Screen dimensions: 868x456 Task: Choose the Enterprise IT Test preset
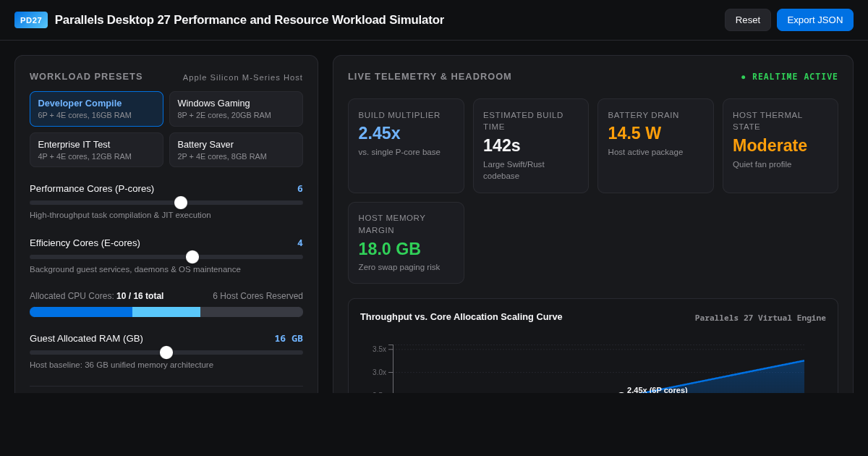(96, 150)
